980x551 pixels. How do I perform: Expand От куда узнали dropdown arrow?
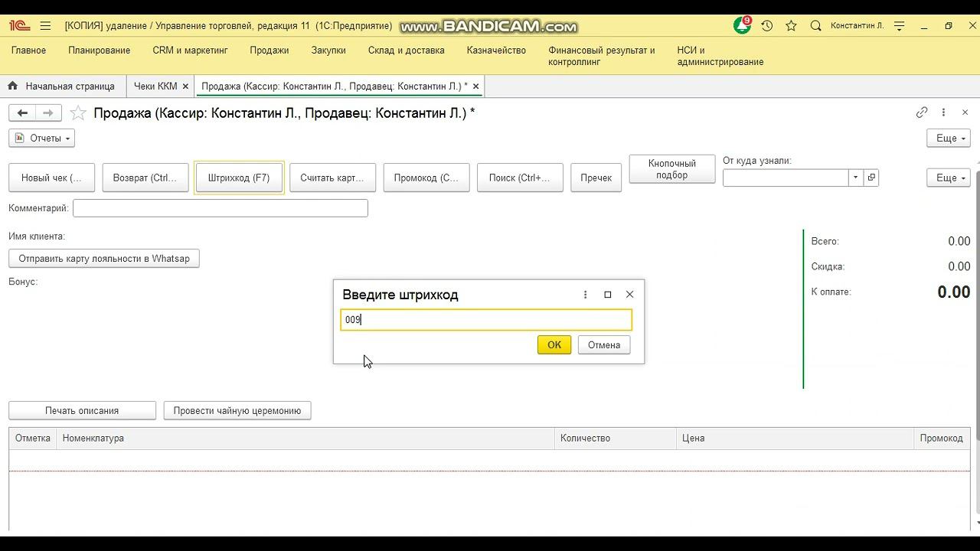[855, 178]
